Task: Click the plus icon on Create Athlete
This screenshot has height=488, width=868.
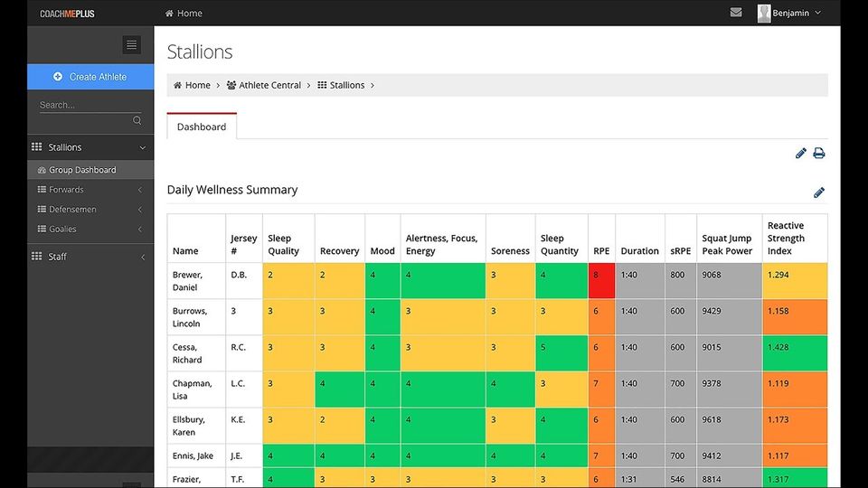Action: [58, 77]
